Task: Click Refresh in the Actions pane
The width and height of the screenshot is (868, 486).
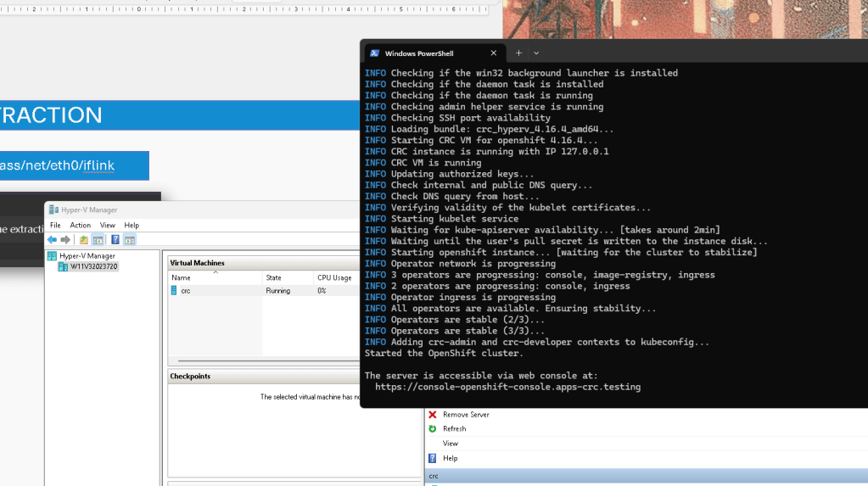Action: 455,429
